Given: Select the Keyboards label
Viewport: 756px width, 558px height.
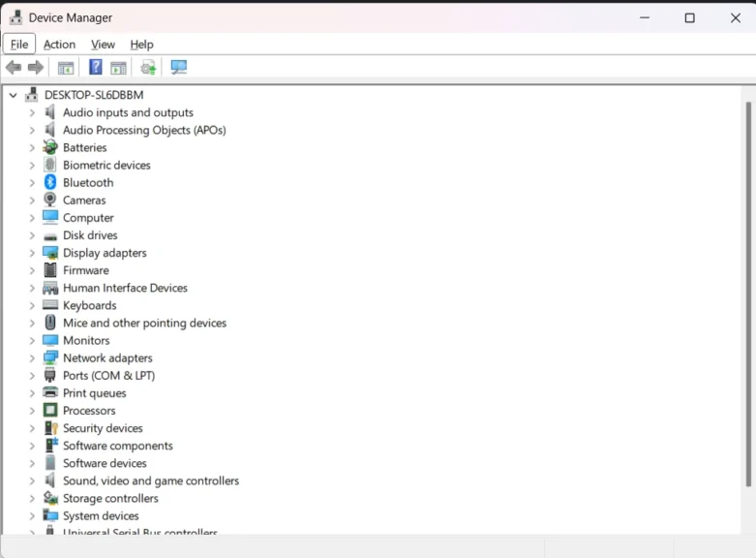Looking at the screenshot, I should [90, 305].
